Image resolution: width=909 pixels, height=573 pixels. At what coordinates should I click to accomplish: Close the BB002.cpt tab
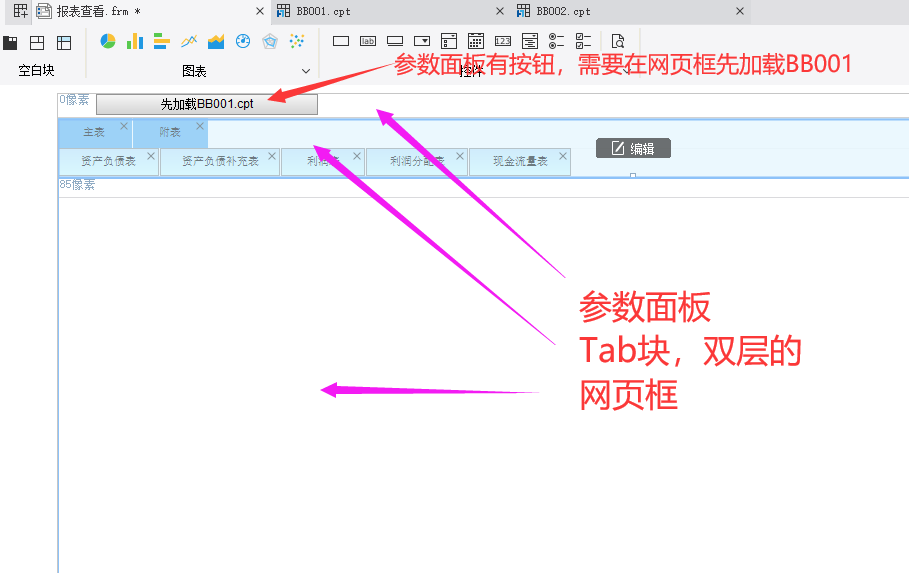pos(740,11)
